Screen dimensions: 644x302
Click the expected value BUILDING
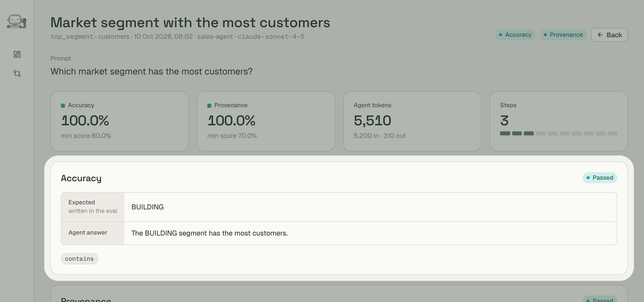tap(147, 207)
